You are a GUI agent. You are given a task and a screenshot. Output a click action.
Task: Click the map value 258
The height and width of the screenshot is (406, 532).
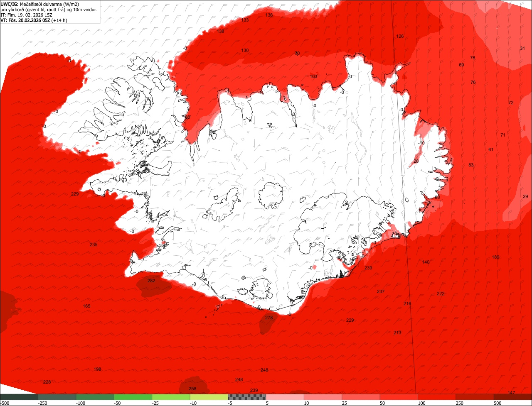pyautogui.click(x=192, y=389)
